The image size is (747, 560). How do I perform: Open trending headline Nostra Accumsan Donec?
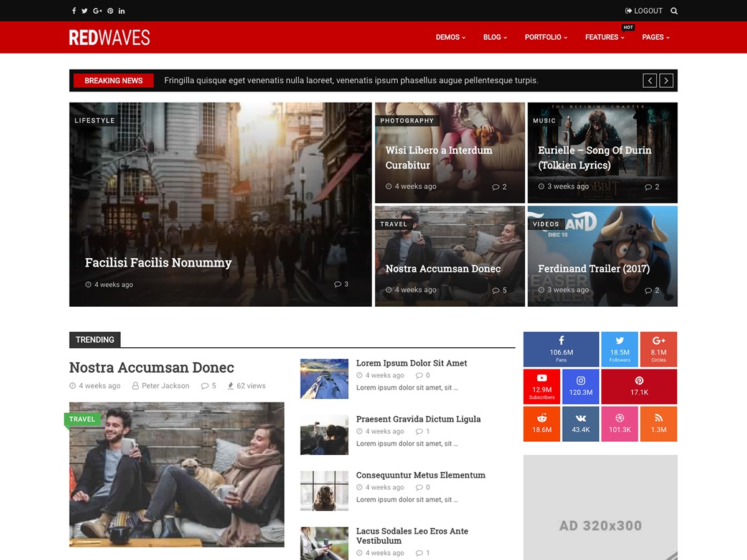(151, 368)
